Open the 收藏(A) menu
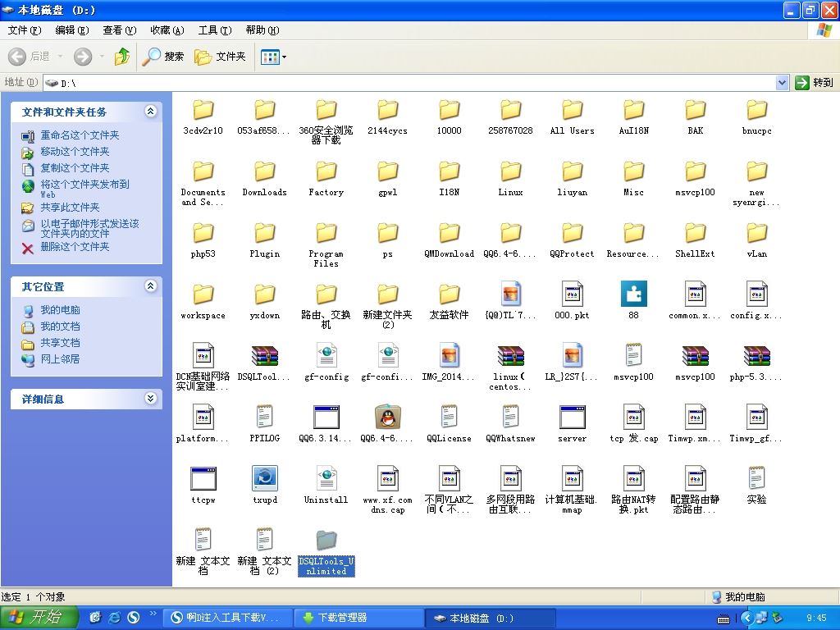This screenshot has height=630, width=840. pyautogui.click(x=167, y=30)
